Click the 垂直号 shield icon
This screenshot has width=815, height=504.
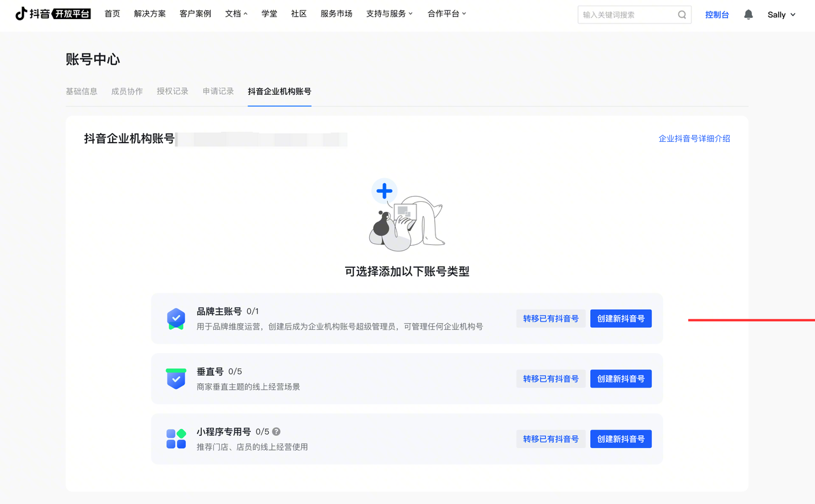(x=176, y=379)
